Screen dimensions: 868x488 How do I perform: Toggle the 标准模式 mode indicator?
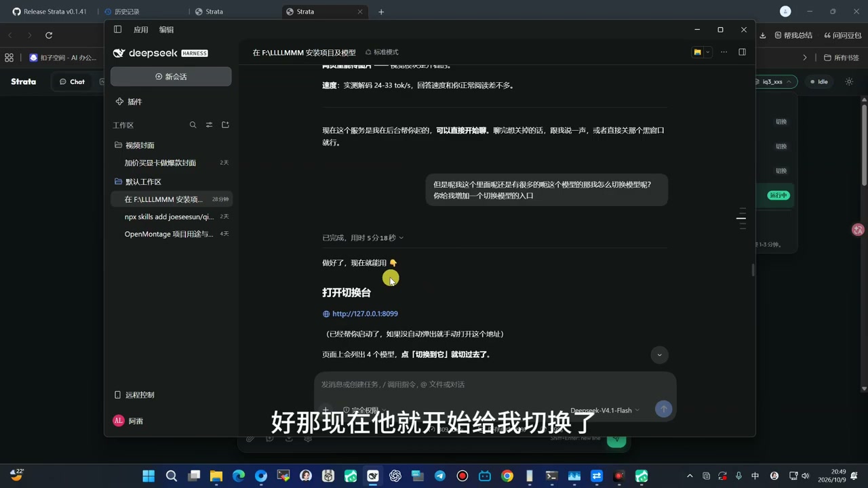pos(382,52)
